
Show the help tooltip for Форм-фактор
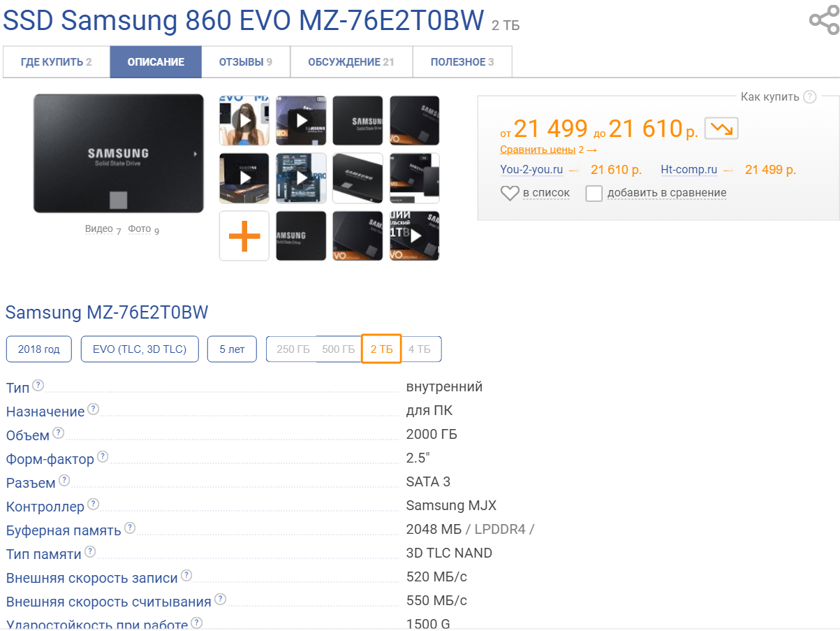(x=103, y=457)
